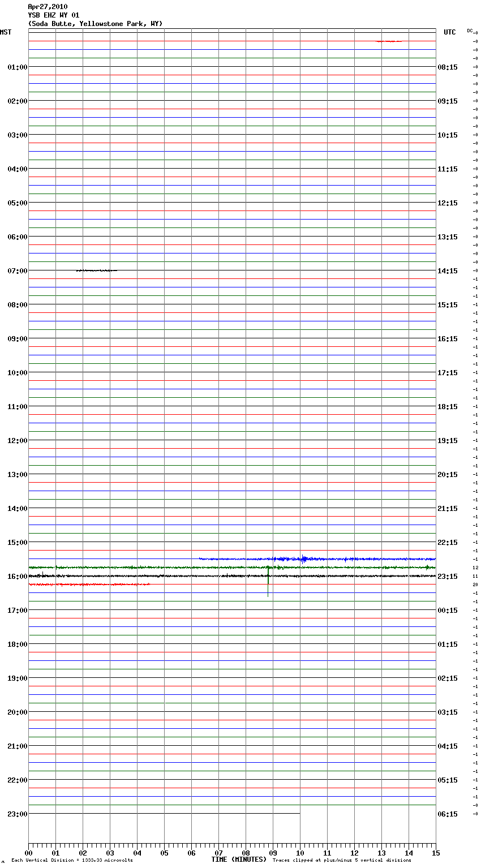
Task: Click minute "13" on the bottom axis
Action: coord(381,853)
